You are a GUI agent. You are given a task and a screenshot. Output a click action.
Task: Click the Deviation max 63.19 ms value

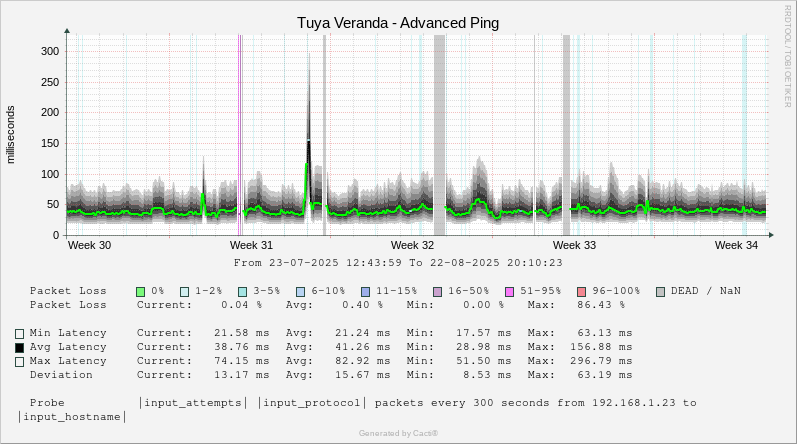604,375
